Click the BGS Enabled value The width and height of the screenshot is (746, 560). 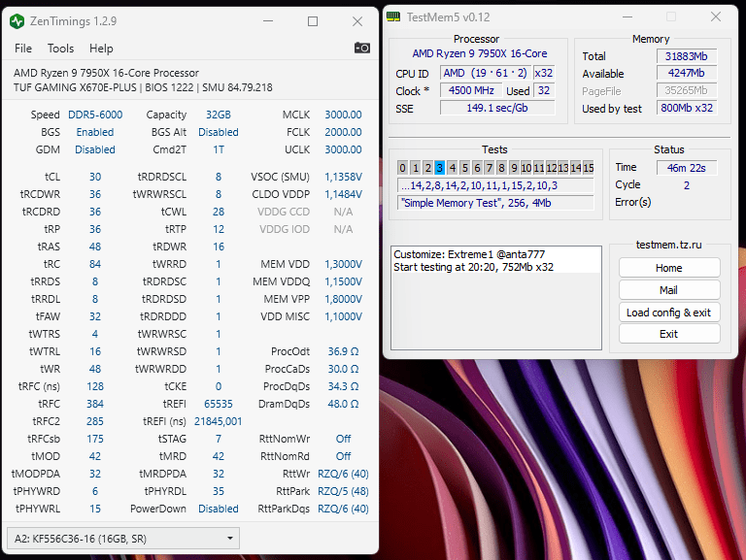coord(95,132)
